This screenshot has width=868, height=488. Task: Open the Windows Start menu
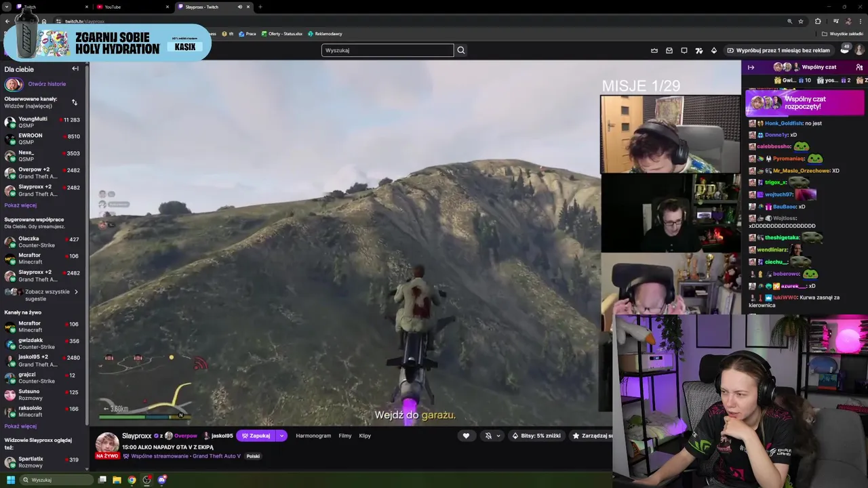(x=10, y=480)
